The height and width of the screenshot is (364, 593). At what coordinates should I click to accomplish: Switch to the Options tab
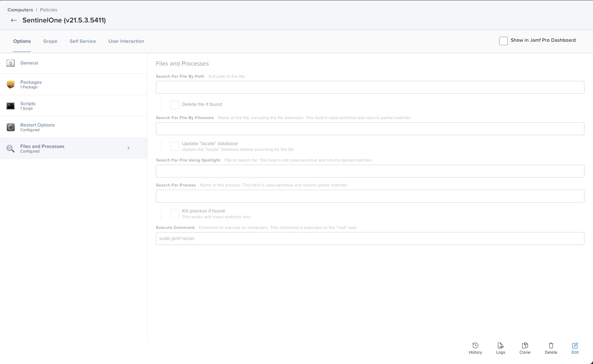[22, 41]
